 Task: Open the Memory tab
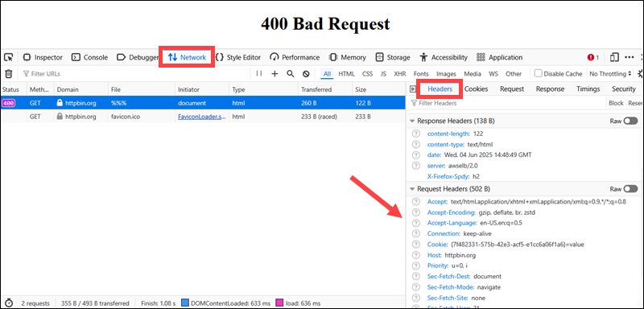[348, 57]
